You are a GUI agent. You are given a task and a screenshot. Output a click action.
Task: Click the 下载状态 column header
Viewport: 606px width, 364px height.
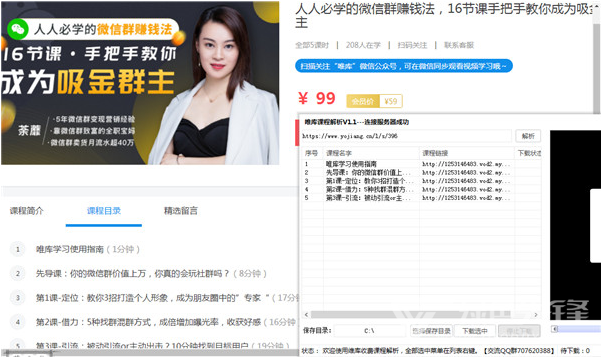click(x=528, y=153)
